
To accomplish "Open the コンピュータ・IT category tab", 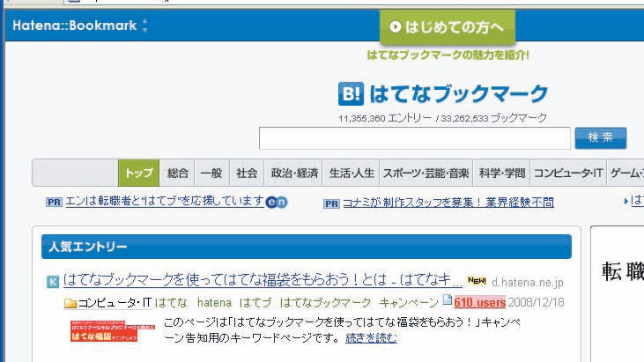I will coord(568,173).
